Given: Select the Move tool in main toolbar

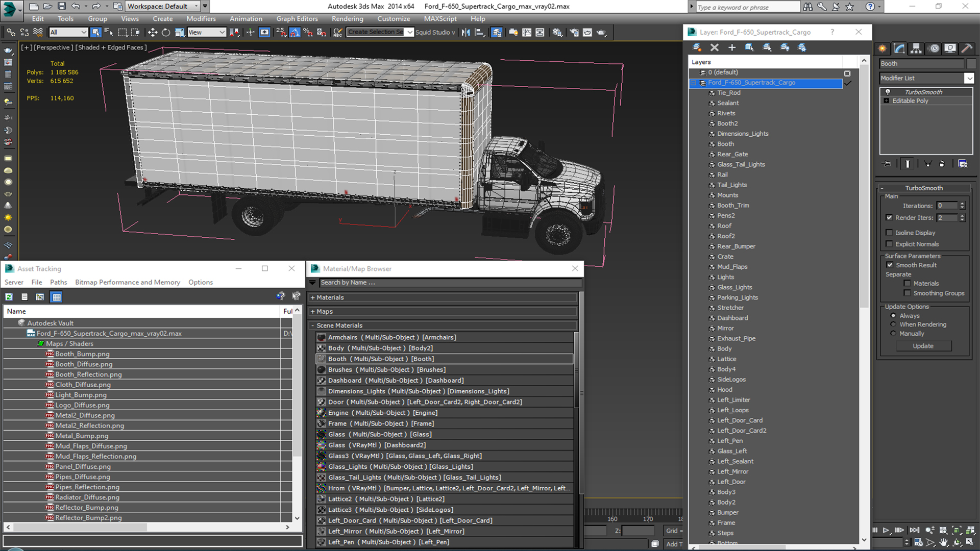Looking at the screenshot, I should coord(152,32).
